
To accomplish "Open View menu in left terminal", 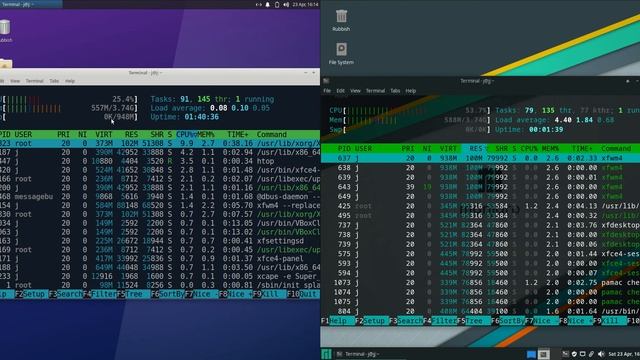I will pyautogui.click(x=15, y=81).
